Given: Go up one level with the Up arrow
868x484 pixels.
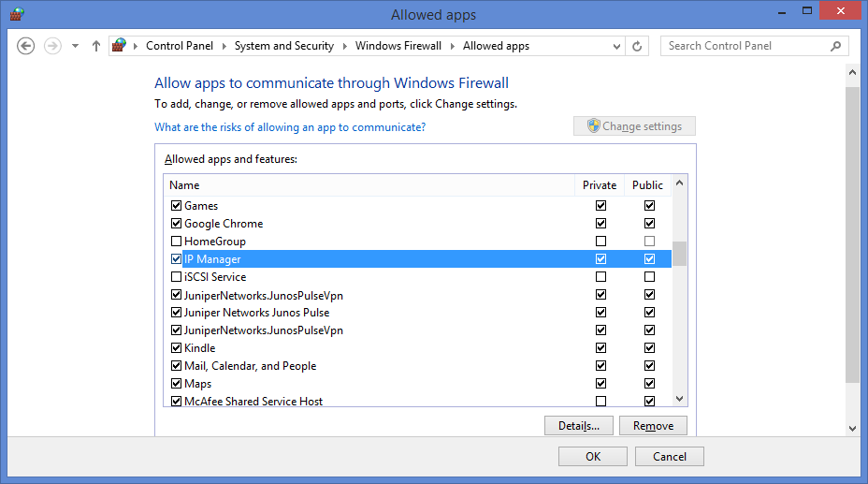Looking at the screenshot, I should [96, 46].
